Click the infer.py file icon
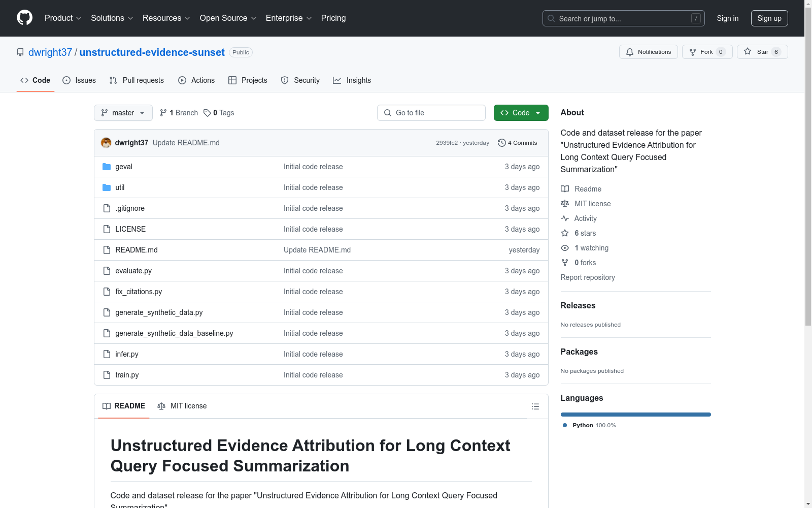Screen dimensions: 812x508 pyautogui.click(x=107, y=354)
